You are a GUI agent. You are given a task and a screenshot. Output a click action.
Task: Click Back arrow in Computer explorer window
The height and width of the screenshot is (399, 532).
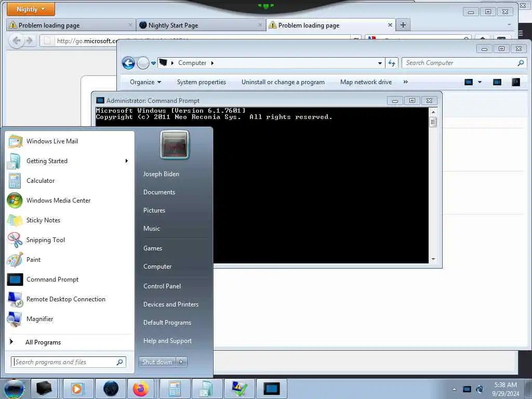coord(129,63)
